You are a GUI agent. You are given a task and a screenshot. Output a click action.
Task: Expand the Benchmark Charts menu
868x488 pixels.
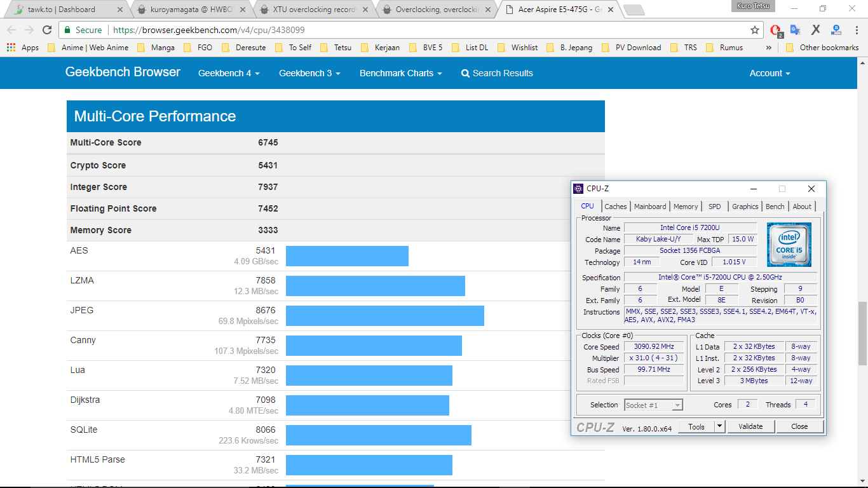400,73
